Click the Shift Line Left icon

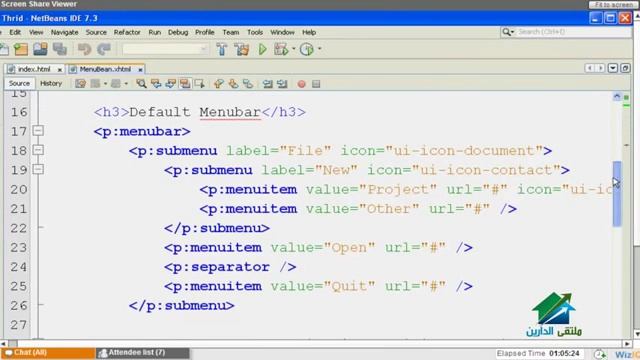pyautogui.click(x=267, y=84)
